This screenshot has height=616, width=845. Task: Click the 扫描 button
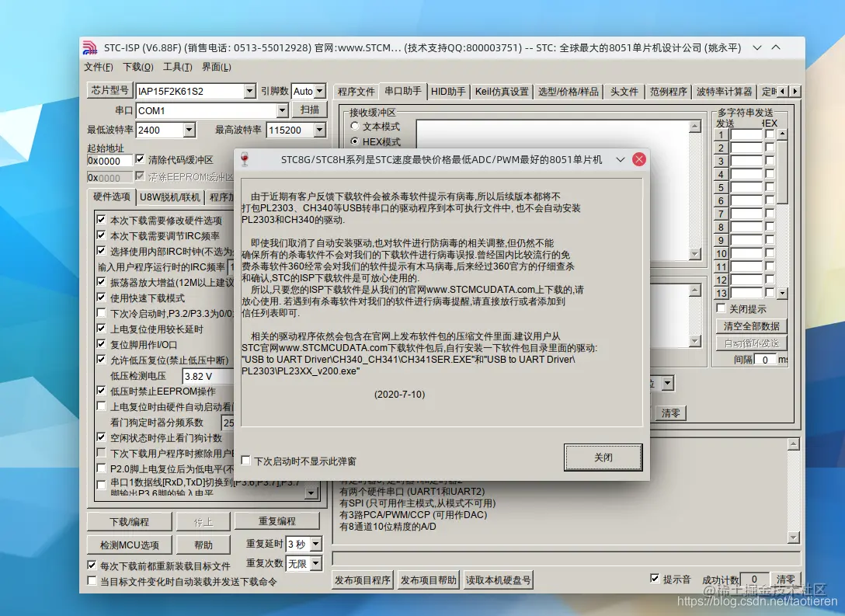click(309, 110)
